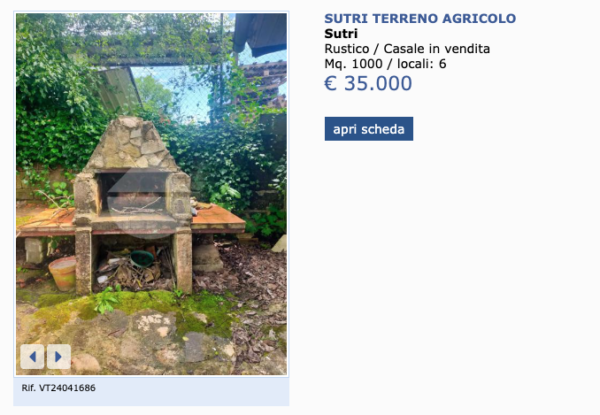
Task: Click the euro symbol in the price
Action: (331, 83)
